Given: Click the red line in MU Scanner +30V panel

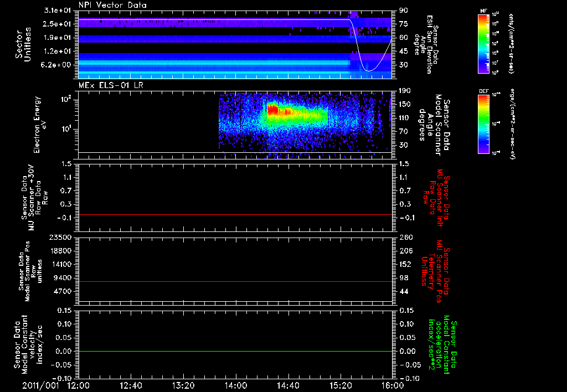Looking at the screenshot, I should click(235, 214).
